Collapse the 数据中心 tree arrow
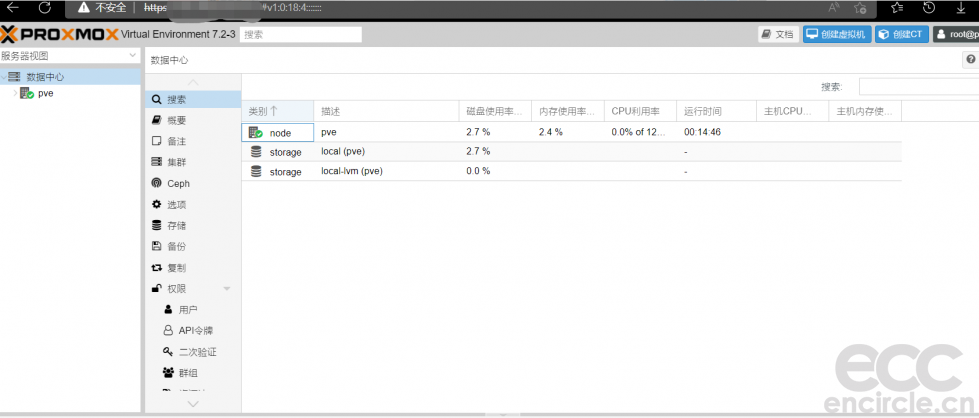This screenshot has width=979, height=418. coord(4,77)
